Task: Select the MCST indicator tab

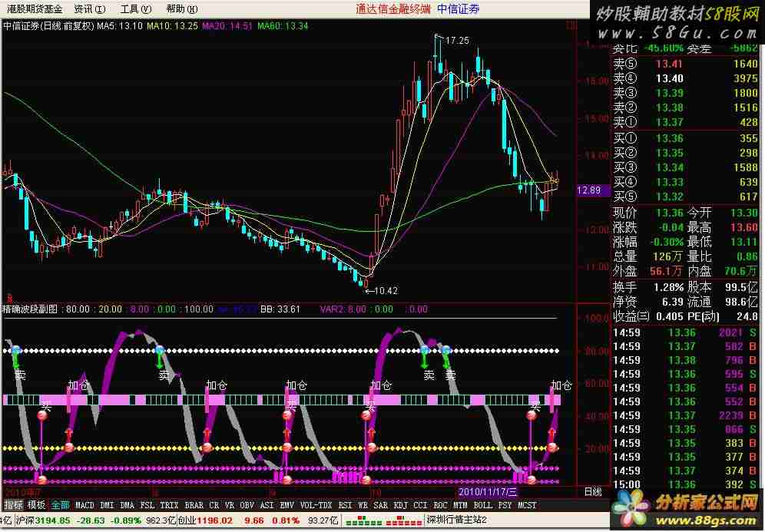Action: point(527,505)
